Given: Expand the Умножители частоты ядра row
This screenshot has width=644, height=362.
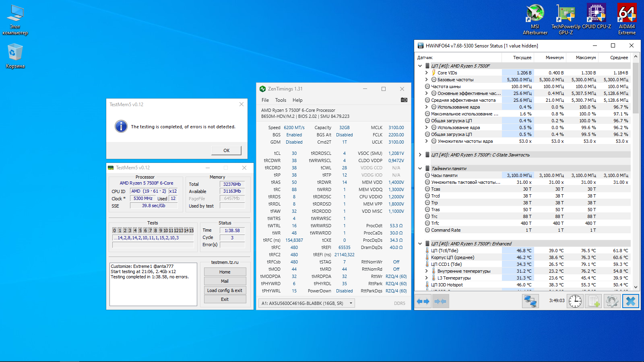Looking at the screenshot, I should (427, 141).
